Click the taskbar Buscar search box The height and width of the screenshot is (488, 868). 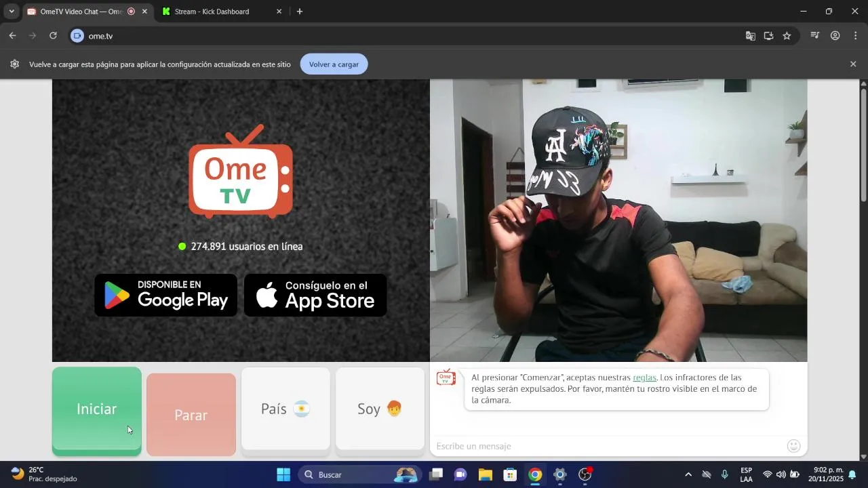tap(360, 474)
